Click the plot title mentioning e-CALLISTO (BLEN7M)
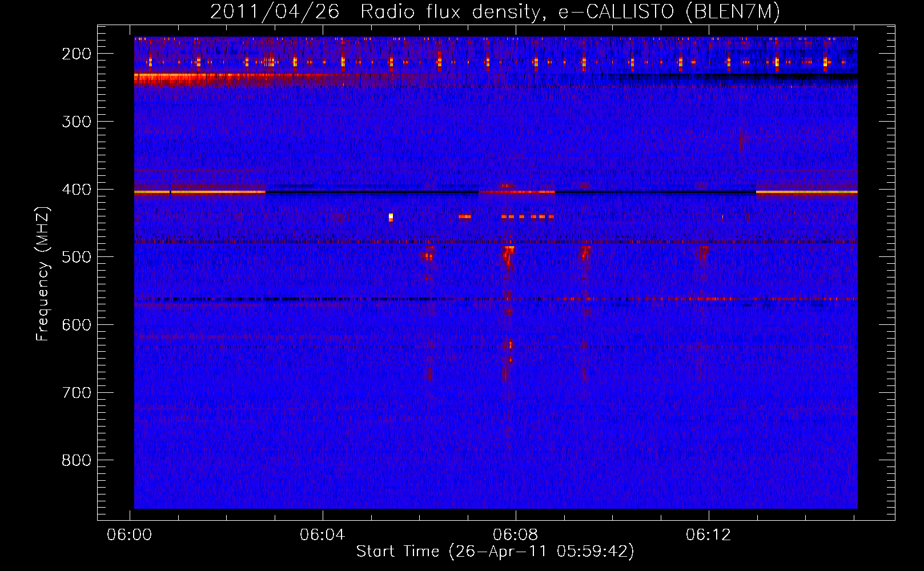Screen dimensions: 924x571 tap(495, 12)
